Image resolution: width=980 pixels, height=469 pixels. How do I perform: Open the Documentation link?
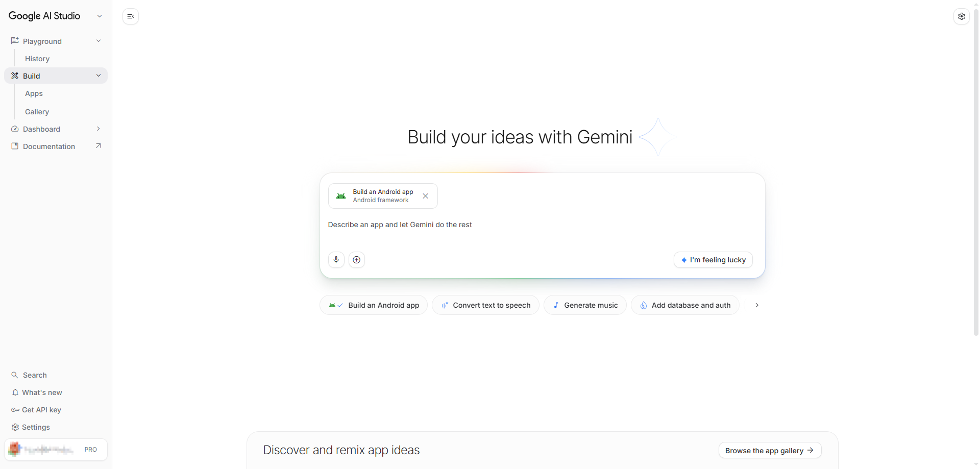(56, 146)
